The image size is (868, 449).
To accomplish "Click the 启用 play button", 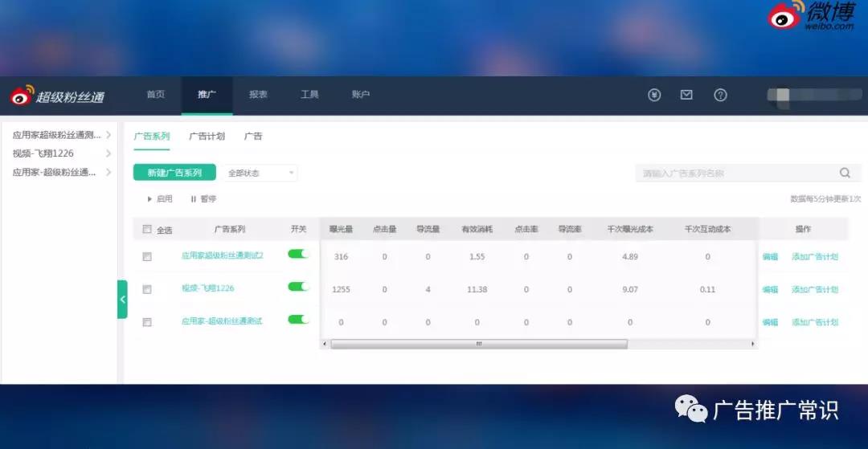I will tap(160, 199).
